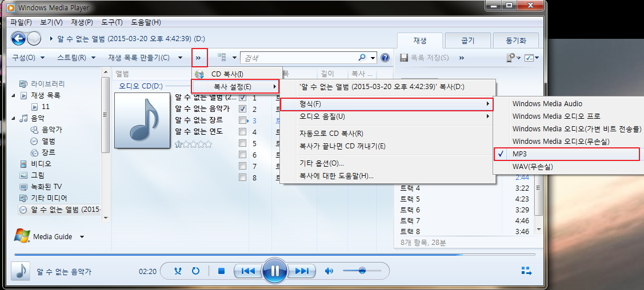Image resolution: width=644 pixels, height=290 pixels.
Task: Check track 5 checkbox
Action: pyautogui.click(x=243, y=143)
